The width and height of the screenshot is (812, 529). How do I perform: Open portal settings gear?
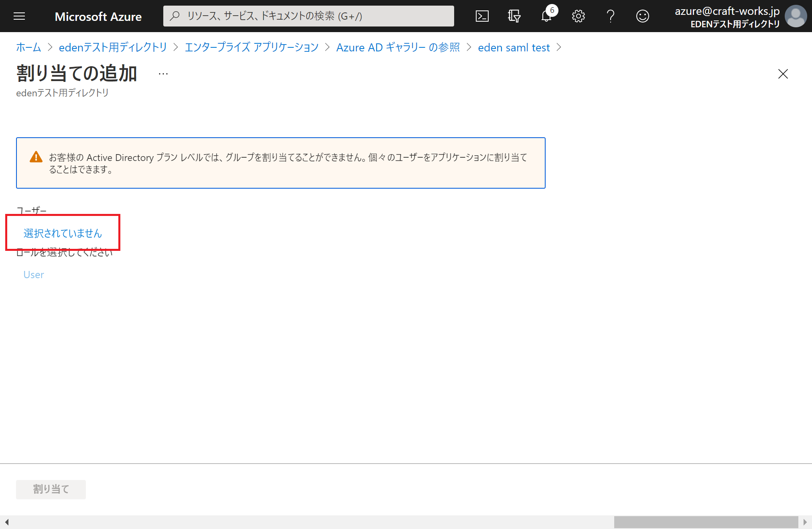[578, 16]
